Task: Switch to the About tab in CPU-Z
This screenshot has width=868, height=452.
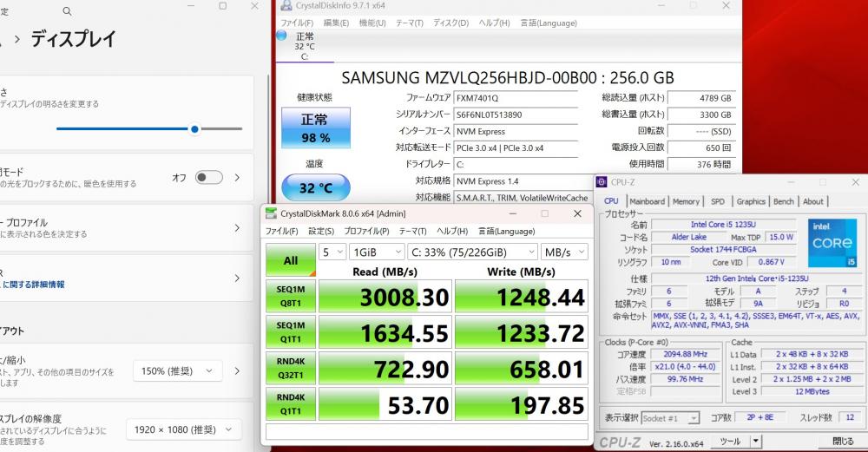Action: pyautogui.click(x=813, y=202)
